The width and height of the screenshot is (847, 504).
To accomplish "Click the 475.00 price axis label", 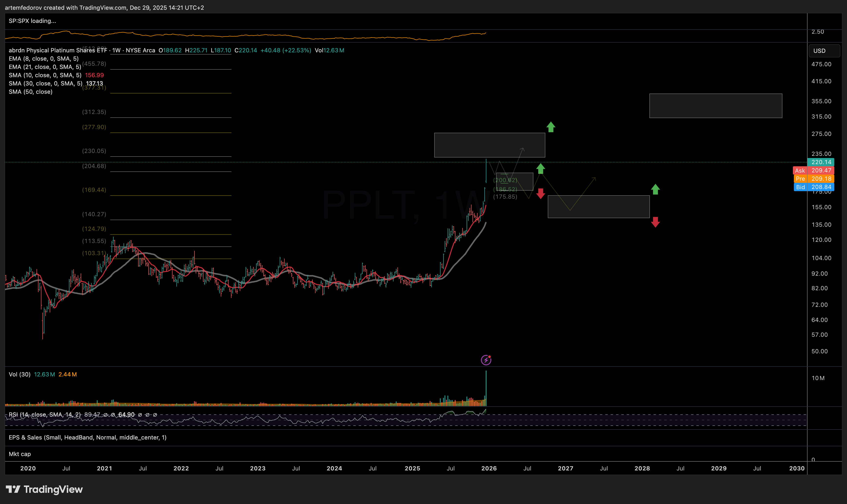I will 821,64.
